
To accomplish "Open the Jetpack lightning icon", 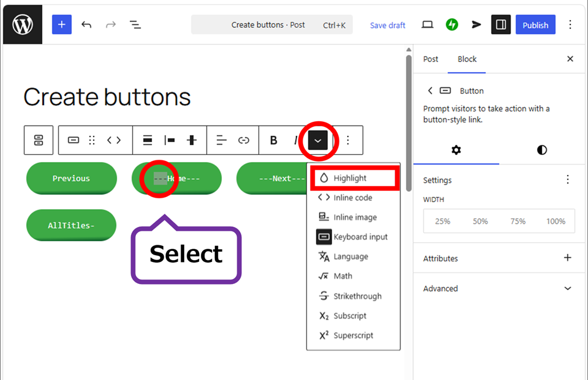I will coord(452,24).
